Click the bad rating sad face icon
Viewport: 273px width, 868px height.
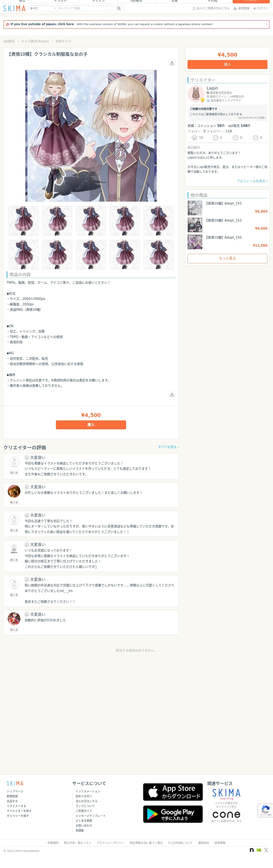(x=256, y=138)
